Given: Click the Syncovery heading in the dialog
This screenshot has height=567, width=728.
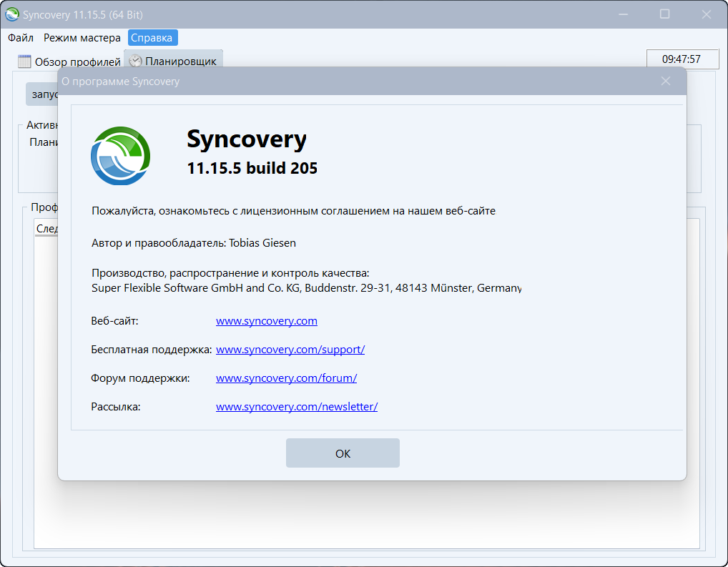Looking at the screenshot, I should (247, 139).
